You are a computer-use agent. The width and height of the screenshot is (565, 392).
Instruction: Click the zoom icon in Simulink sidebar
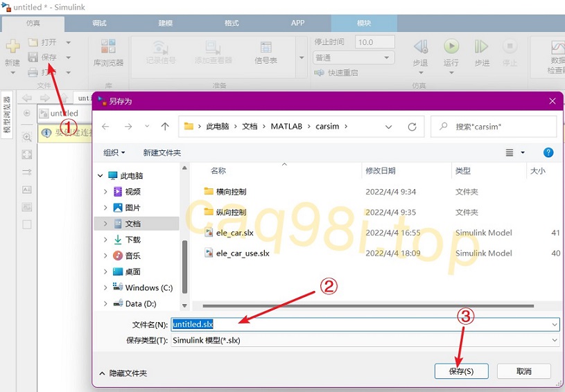click(x=27, y=137)
